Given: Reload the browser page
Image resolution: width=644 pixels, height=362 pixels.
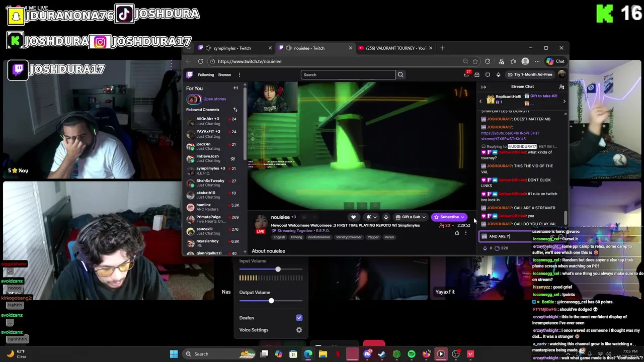Looking at the screenshot, I should click(200, 61).
